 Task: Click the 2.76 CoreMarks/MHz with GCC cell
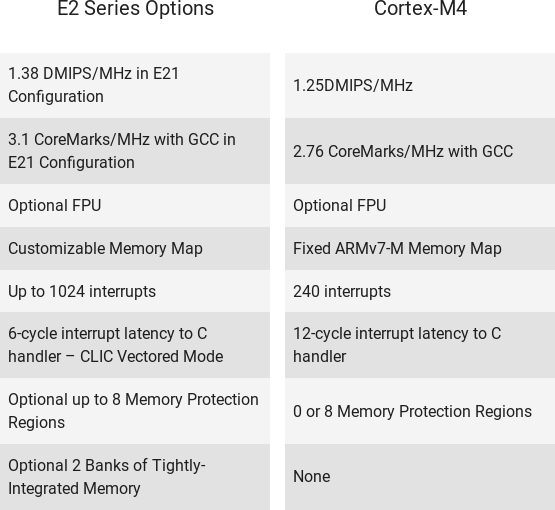(x=420, y=151)
